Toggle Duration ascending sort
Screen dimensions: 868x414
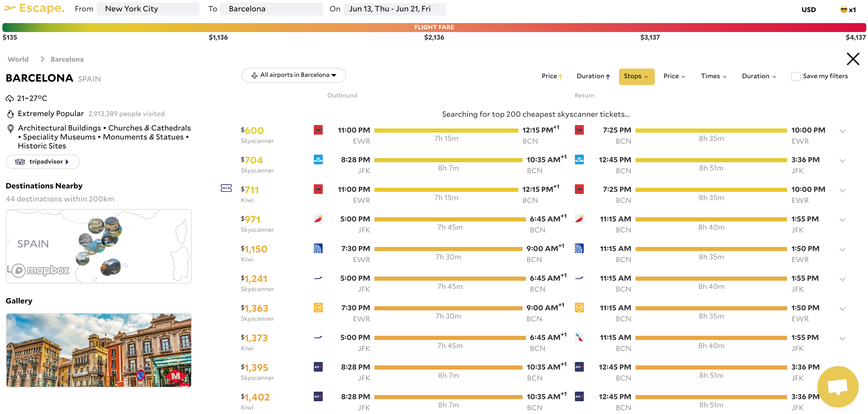pos(593,76)
